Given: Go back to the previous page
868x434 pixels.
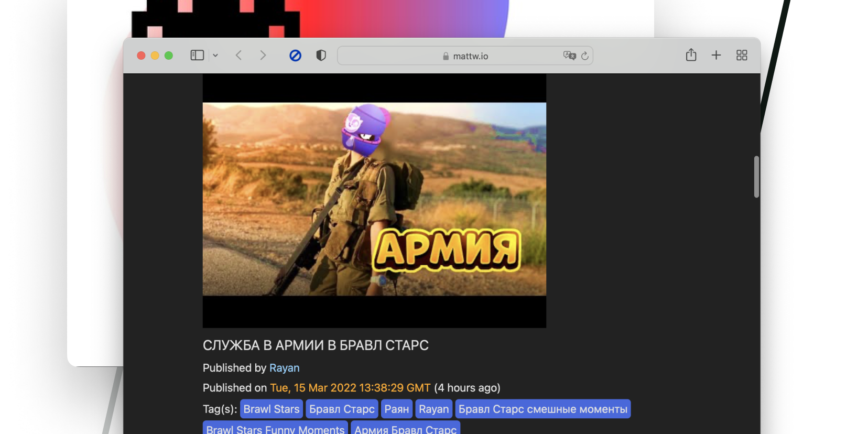Looking at the screenshot, I should point(238,55).
